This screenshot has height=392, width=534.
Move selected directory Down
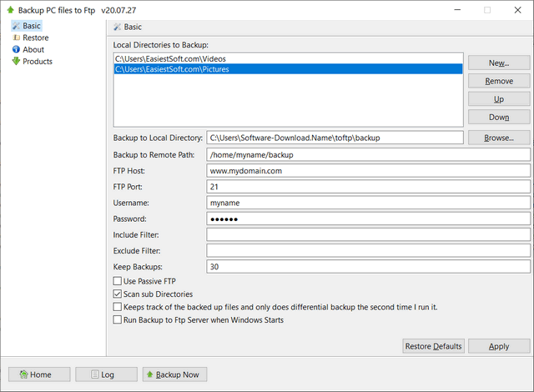click(499, 117)
